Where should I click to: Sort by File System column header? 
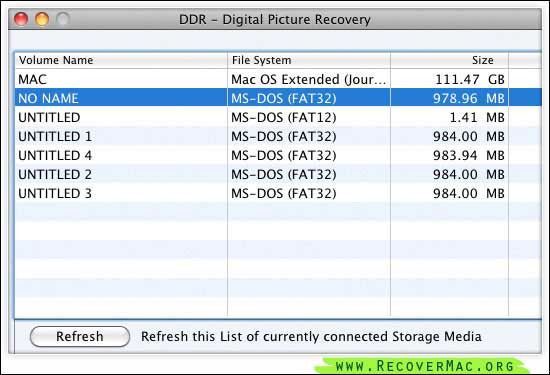[309, 60]
